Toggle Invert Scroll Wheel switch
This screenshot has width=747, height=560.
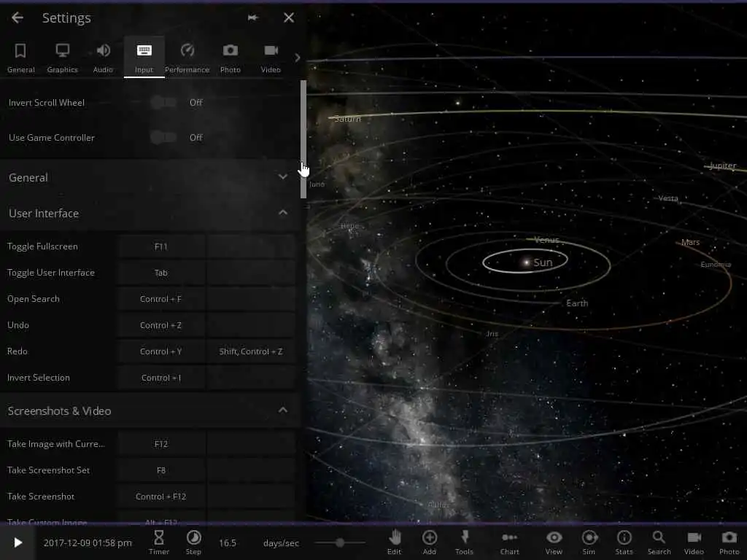(x=163, y=102)
